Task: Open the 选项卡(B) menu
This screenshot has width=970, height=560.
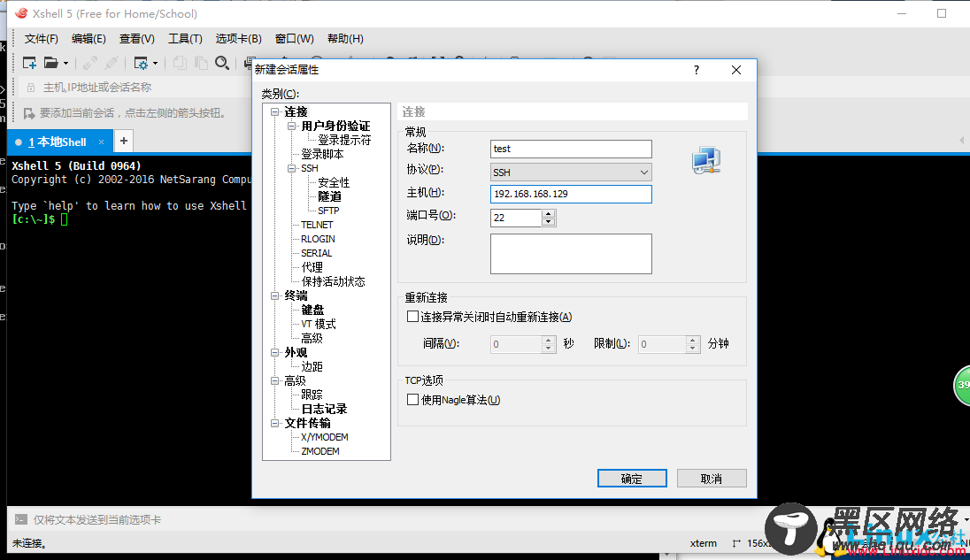Action: tap(238, 39)
